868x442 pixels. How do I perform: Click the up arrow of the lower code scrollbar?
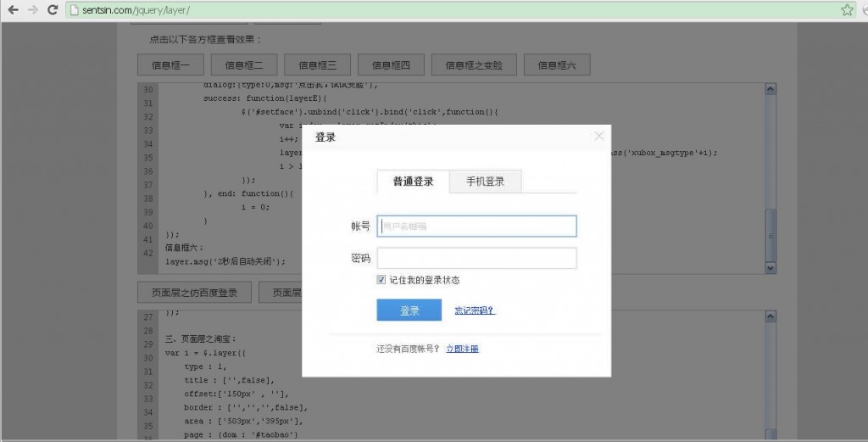click(770, 316)
